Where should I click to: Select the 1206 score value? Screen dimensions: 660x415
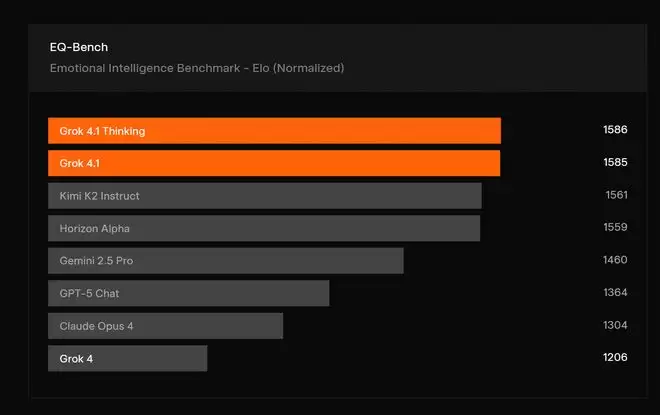615,358
